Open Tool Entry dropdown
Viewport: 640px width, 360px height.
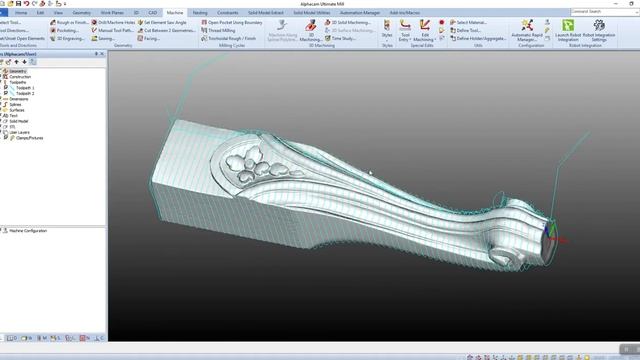click(x=404, y=31)
